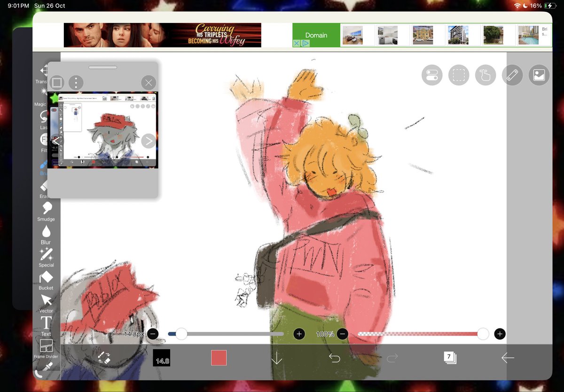Select the Blur tool

46,234
